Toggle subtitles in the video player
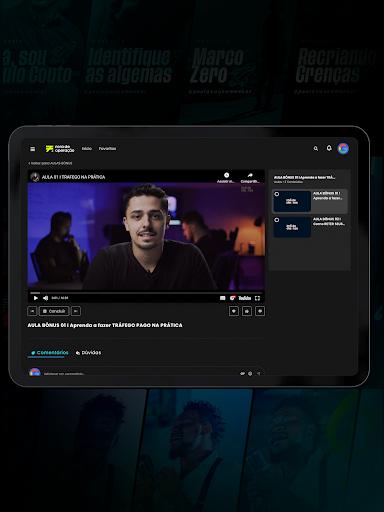The width and height of the screenshot is (384, 512). coord(223,298)
